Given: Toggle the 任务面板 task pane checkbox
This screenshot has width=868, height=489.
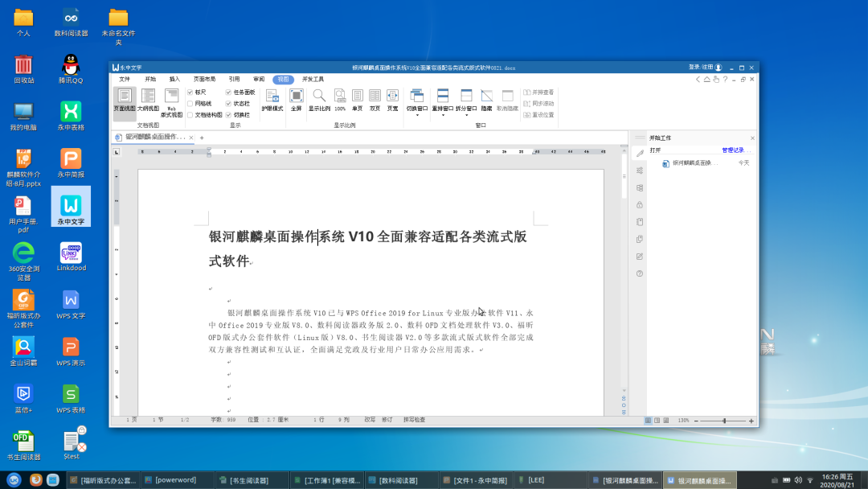Looking at the screenshot, I should [x=228, y=92].
